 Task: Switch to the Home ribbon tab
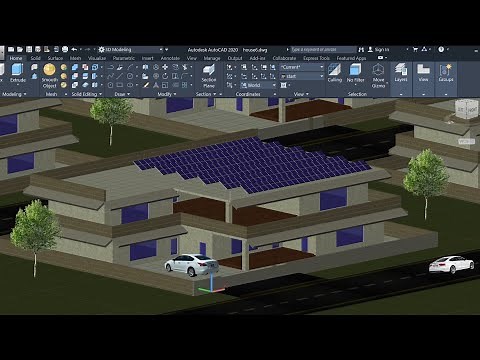click(x=16, y=58)
